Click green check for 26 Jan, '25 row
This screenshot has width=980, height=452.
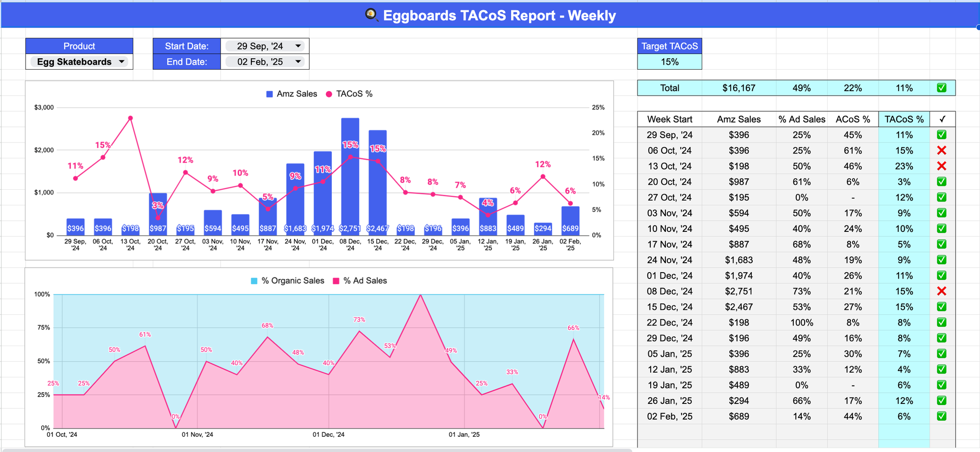point(941,401)
